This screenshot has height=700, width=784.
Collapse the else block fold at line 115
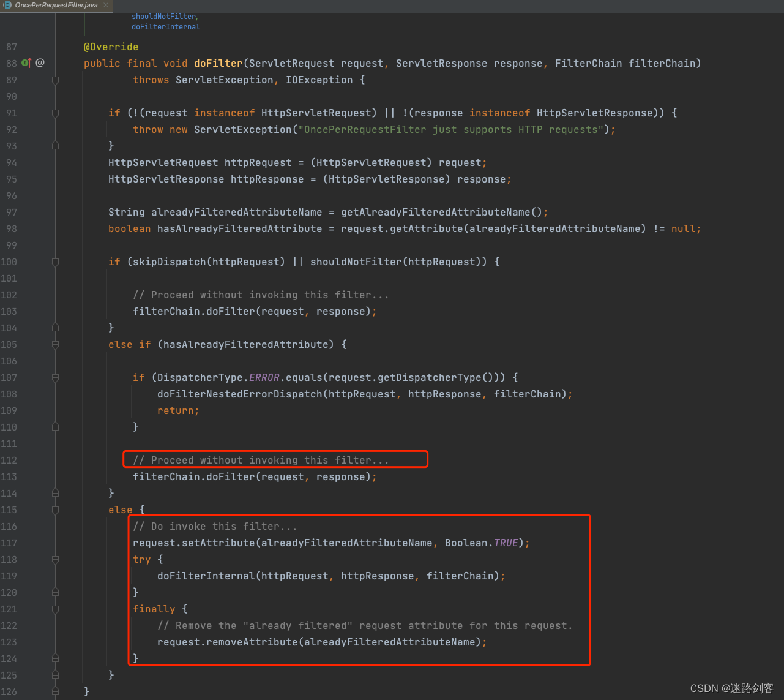coord(55,510)
